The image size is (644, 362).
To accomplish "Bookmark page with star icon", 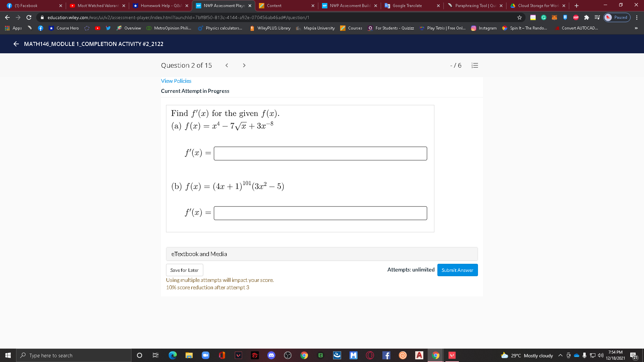I will click(520, 17).
